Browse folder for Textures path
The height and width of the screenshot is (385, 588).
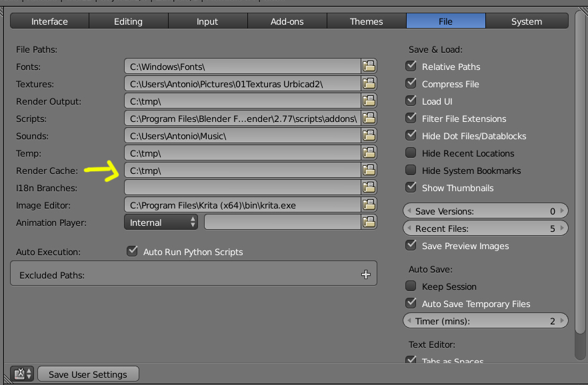[x=369, y=84]
